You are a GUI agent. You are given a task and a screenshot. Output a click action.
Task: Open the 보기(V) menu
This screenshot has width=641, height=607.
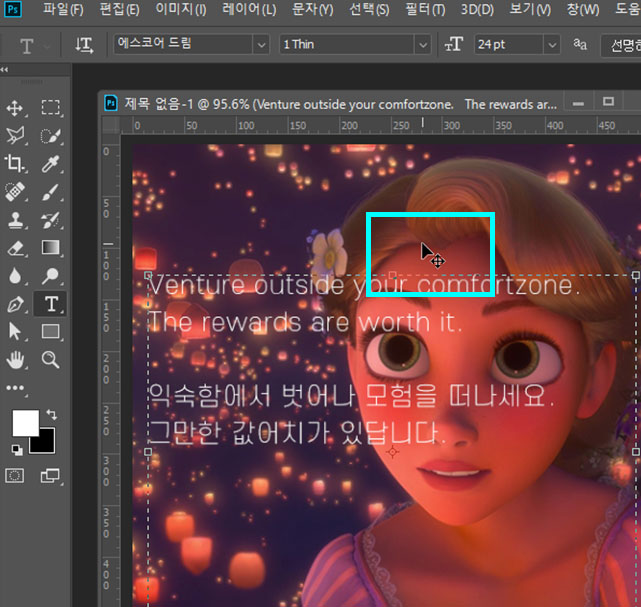pyautogui.click(x=530, y=9)
